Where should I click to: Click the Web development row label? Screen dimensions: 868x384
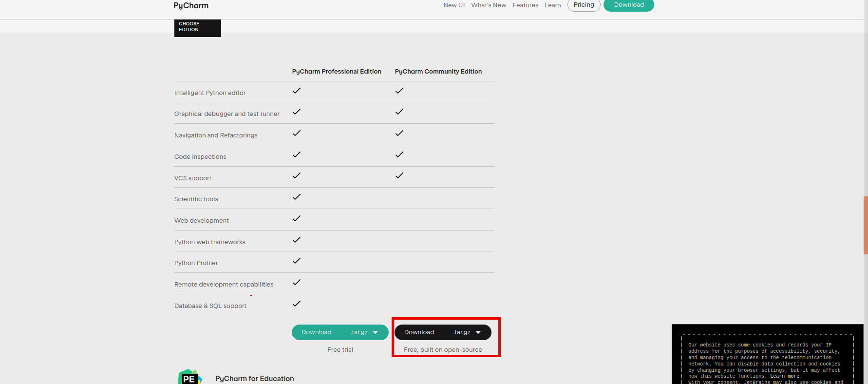pyautogui.click(x=202, y=221)
